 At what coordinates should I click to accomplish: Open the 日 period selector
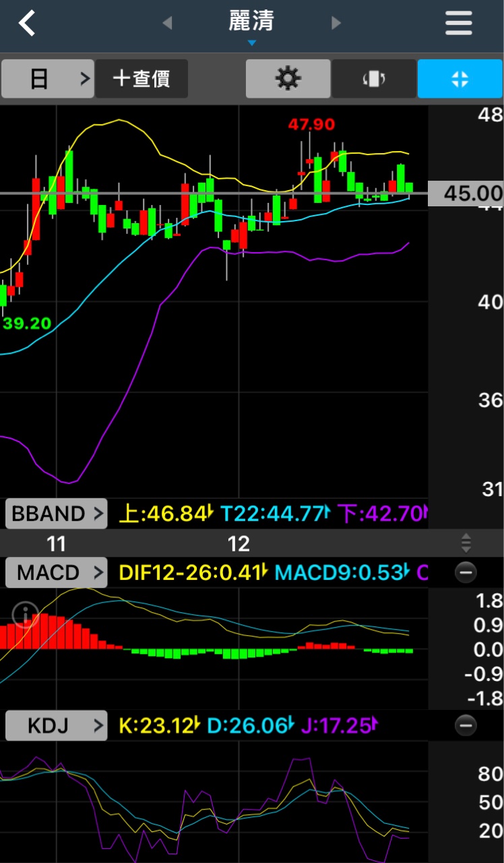47,79
